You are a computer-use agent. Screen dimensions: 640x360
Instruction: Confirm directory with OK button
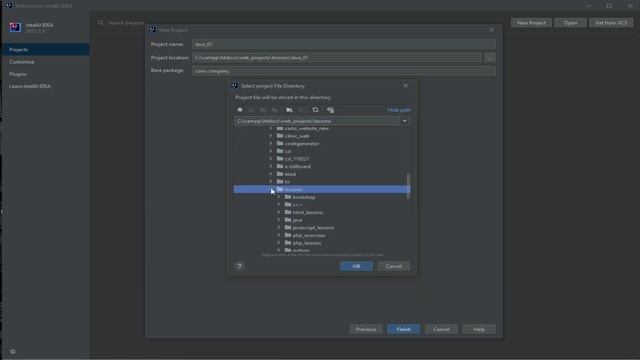356,266
